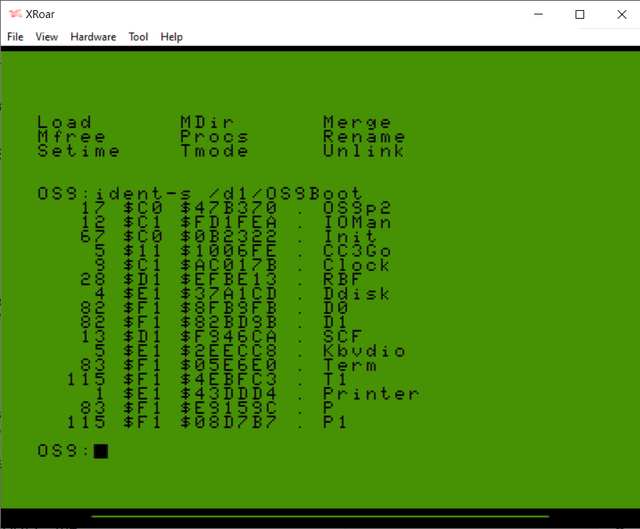Click the 'OS9p2' module name
The width and height of the screenshot is (640, 529).
[x=357, y=208]
